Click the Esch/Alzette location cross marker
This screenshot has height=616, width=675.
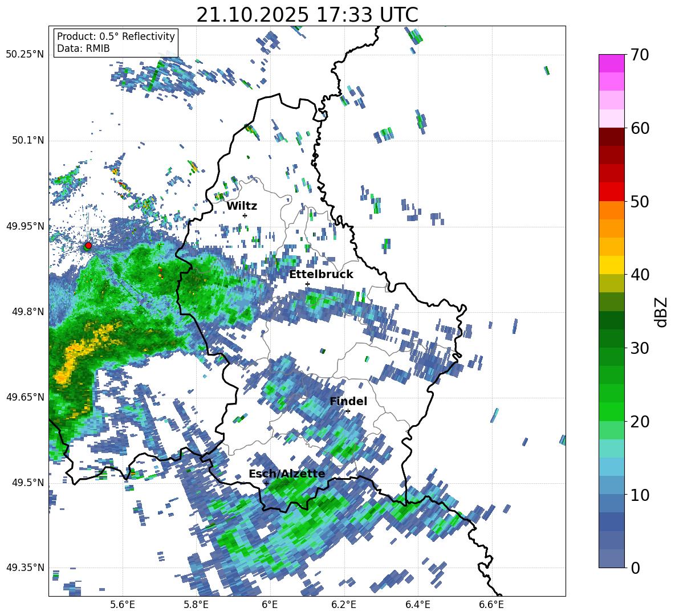266,483
